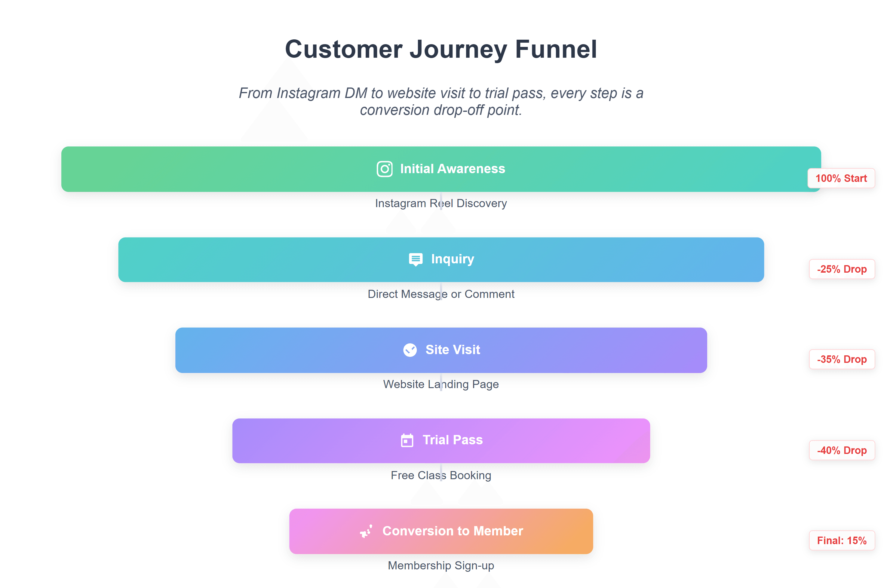Click the Direct Message or Comment caption

tap(441, 294)
